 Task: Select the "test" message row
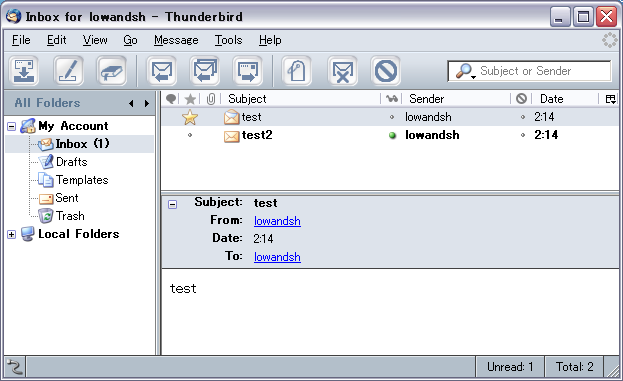(390, 117)
